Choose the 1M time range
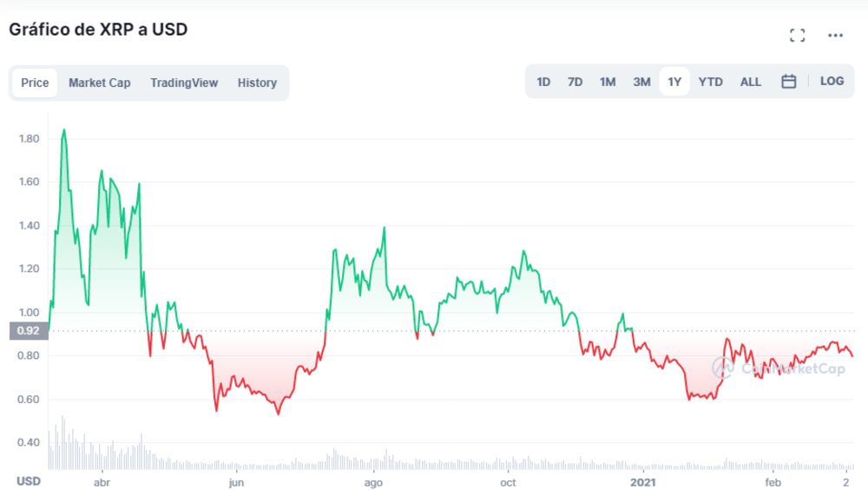868x490 pixels. click(608, 82)
